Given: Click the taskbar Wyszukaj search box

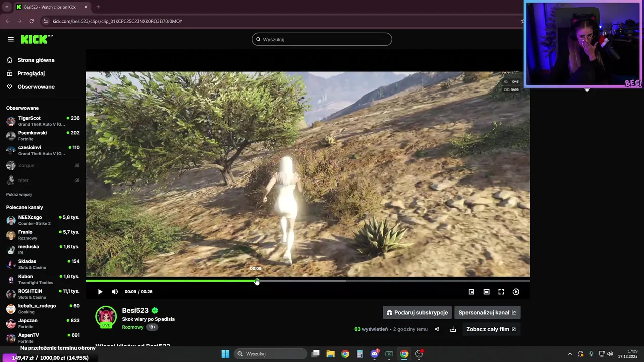Looking at the screenshot, I should 271,354.
